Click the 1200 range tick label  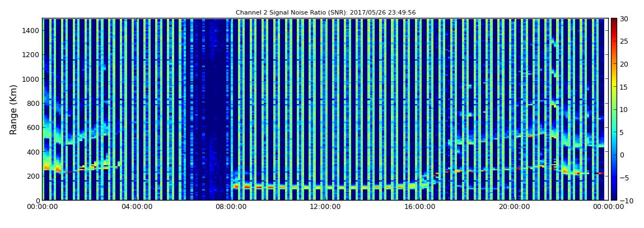tap(31, 55)
